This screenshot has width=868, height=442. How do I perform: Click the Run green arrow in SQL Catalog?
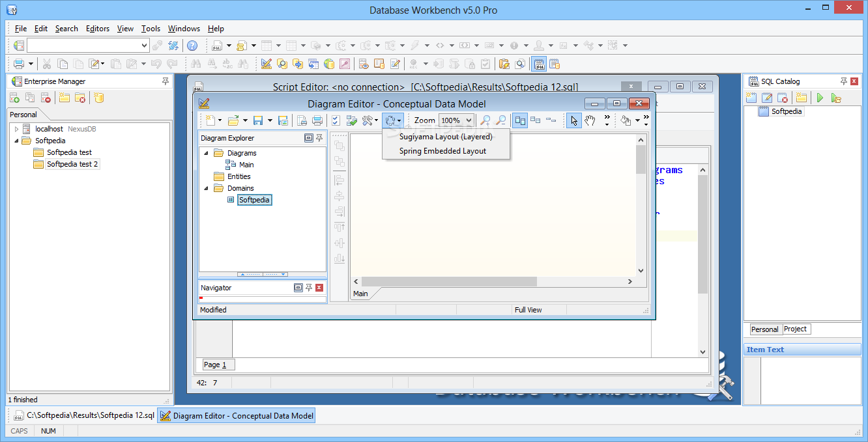point(820,98)
